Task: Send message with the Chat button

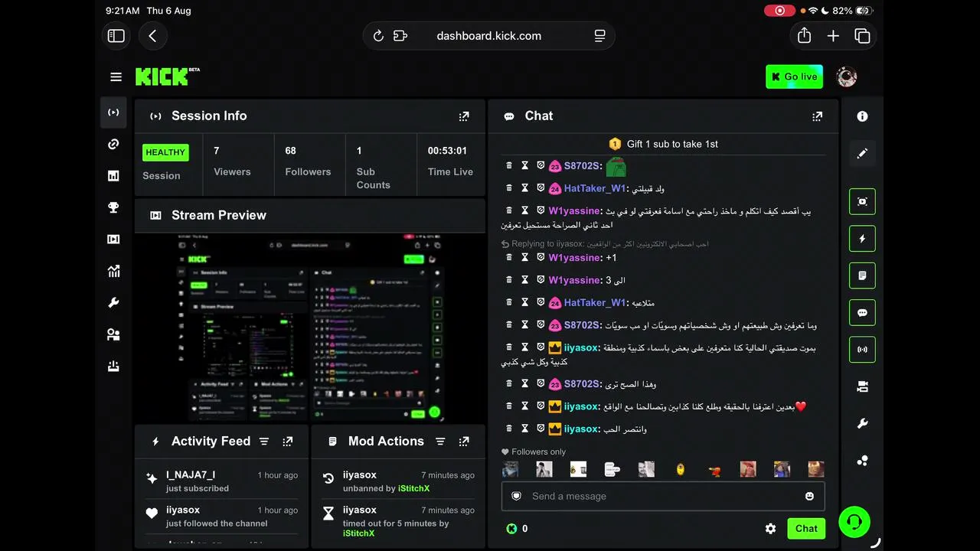Action: pyautogui.click(x=806, y=529)
